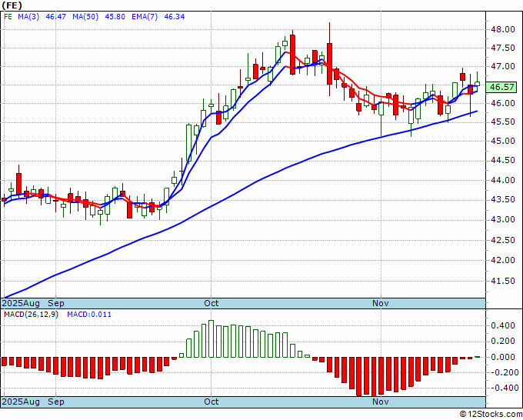Click the 46.47 MA(3) value
The width and height of the screenshot is (523, 420).
[55, 16]
